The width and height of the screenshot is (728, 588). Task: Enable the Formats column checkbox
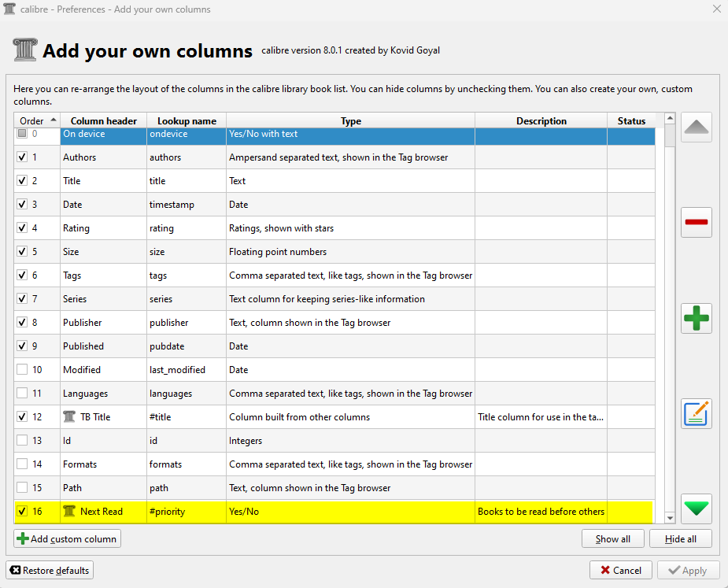click(x=22, y=464)
